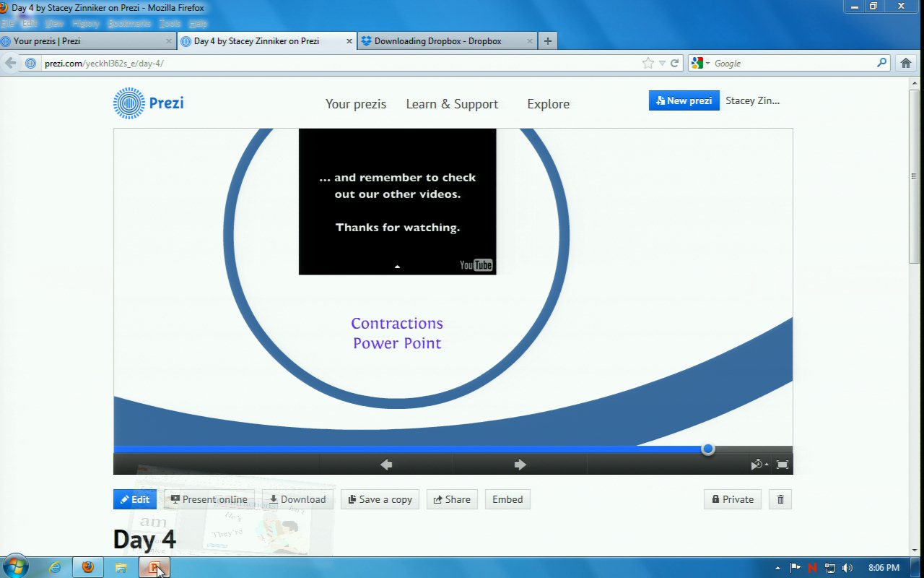Delete the prezi with trash icon
The width and height of the screenshot is (924, 578).
[780, 499]
